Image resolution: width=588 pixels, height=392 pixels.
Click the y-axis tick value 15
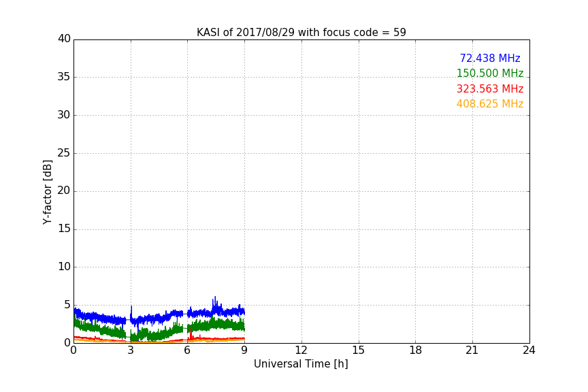(x=64, y=229)
